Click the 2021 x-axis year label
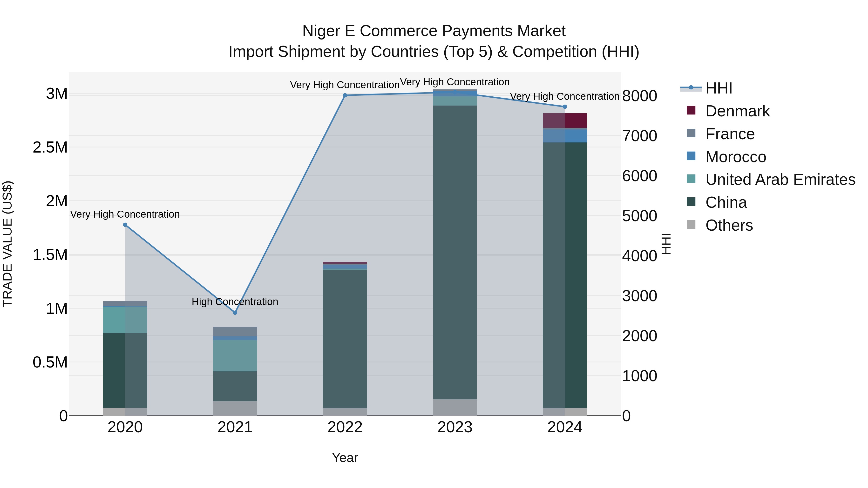868x488 pixels. pyautogui.click(x=235, y=427)
